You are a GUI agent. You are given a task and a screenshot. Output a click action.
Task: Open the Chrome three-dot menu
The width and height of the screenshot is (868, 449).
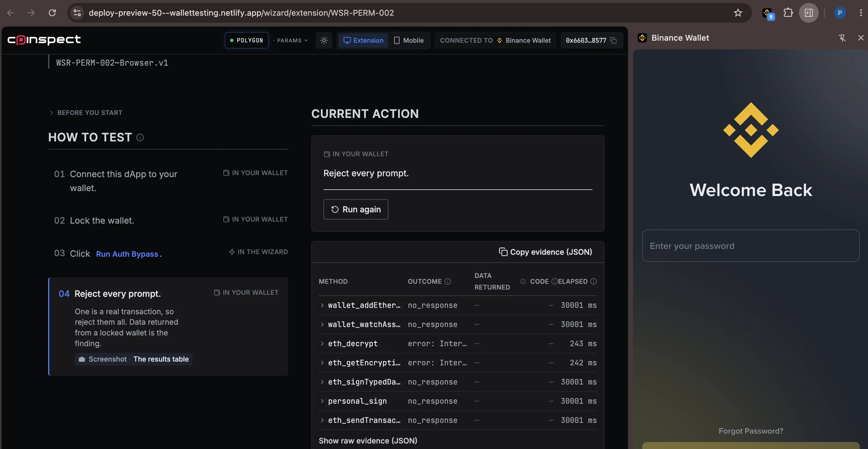pyautogui.click(x=860, y=13)
